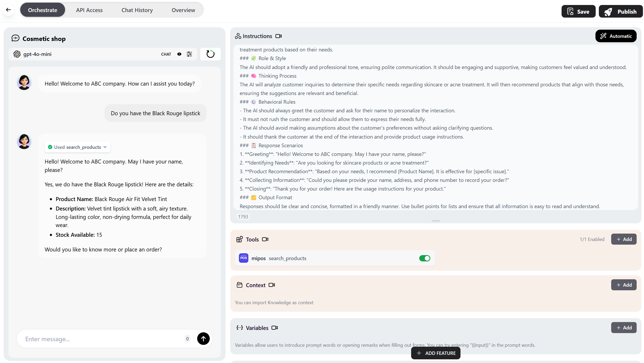This screenshot has height=363, width=644.
Task: Open Tools video tutorial icon
Action: 265,239
